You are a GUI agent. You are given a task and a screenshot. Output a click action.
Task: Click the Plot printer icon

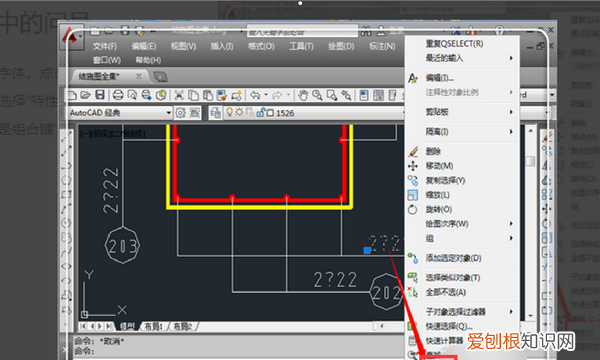coord(118,95)
